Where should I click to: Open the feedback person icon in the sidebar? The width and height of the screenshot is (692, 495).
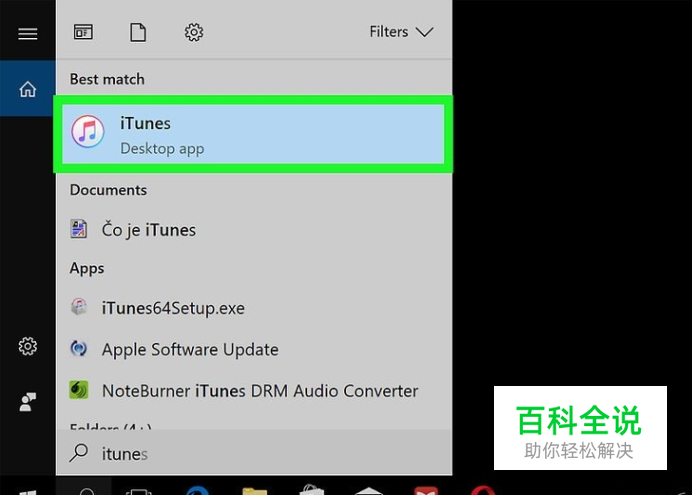click(x=27, y=401)
